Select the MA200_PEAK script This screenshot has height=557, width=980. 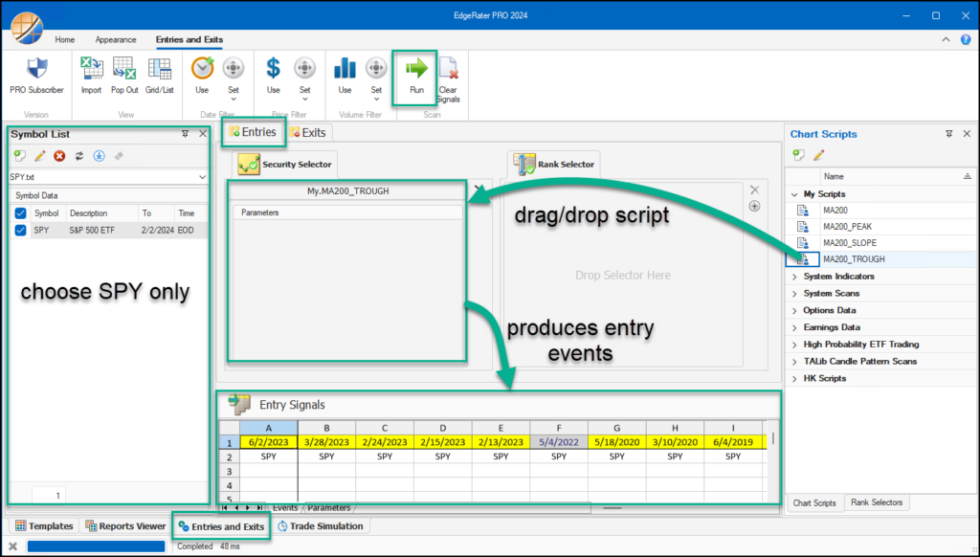pyautogui.click(x=847, y=227)
